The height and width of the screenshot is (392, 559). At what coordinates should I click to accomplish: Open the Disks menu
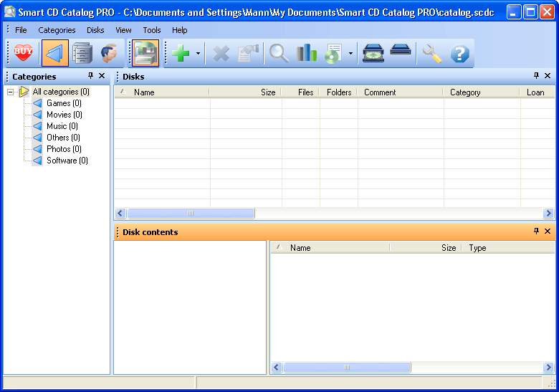(x=95, y=30)
